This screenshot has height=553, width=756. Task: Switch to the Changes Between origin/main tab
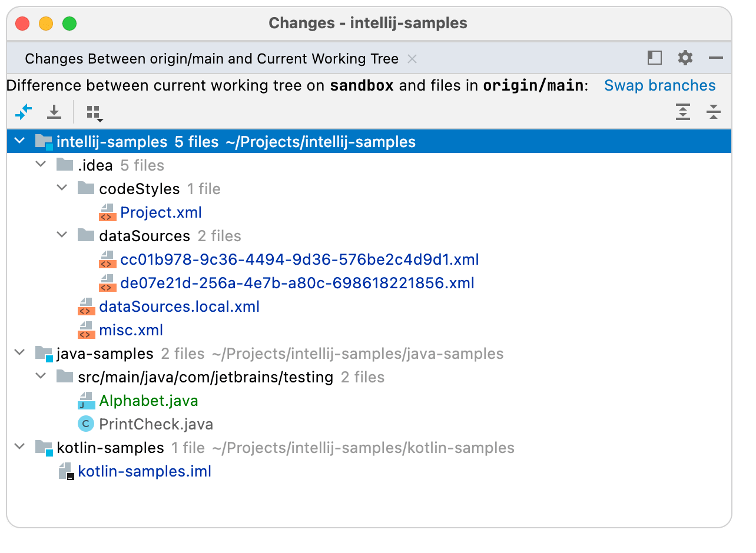213,58
